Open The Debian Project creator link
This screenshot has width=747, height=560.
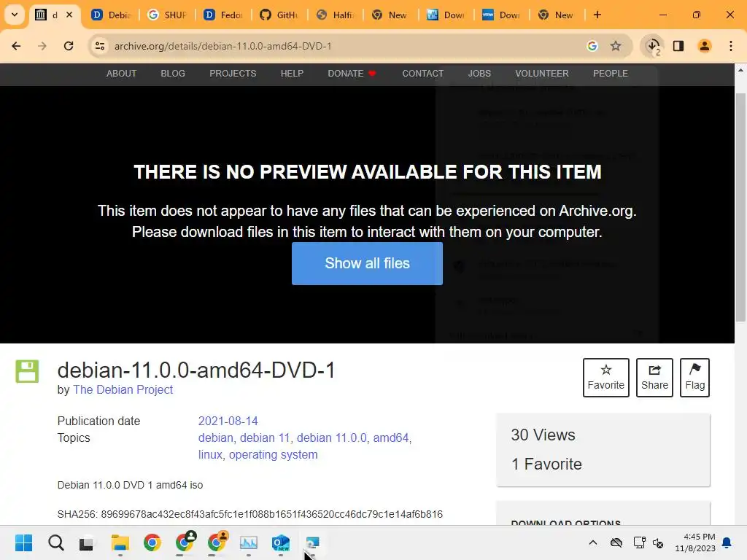coord(123,389)
